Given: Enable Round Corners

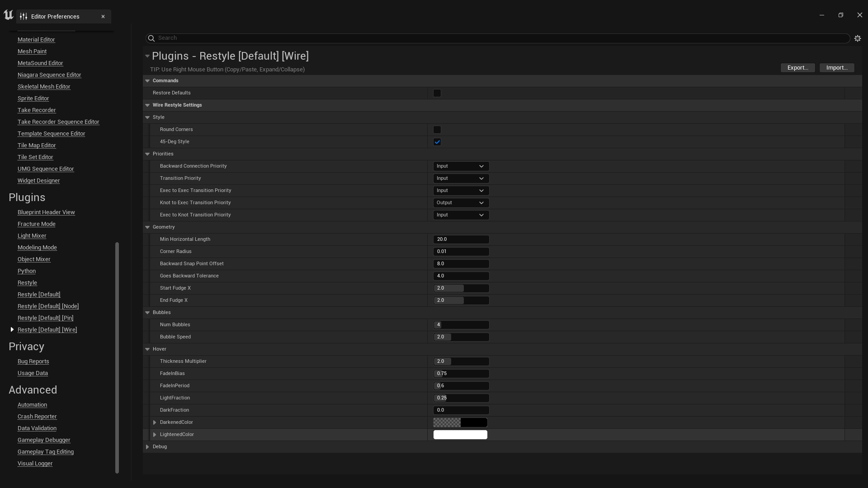Looking at the screenshot, I should coord(437,130).
